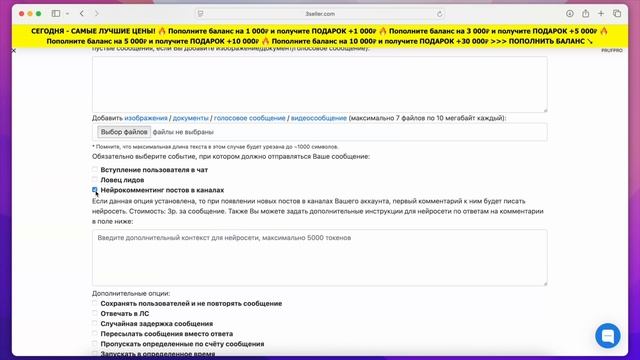The height and width of the screenshot is (360, 640).
Task: Enable the Отвечать в ЛС checkbox
Action: [95, 313]
